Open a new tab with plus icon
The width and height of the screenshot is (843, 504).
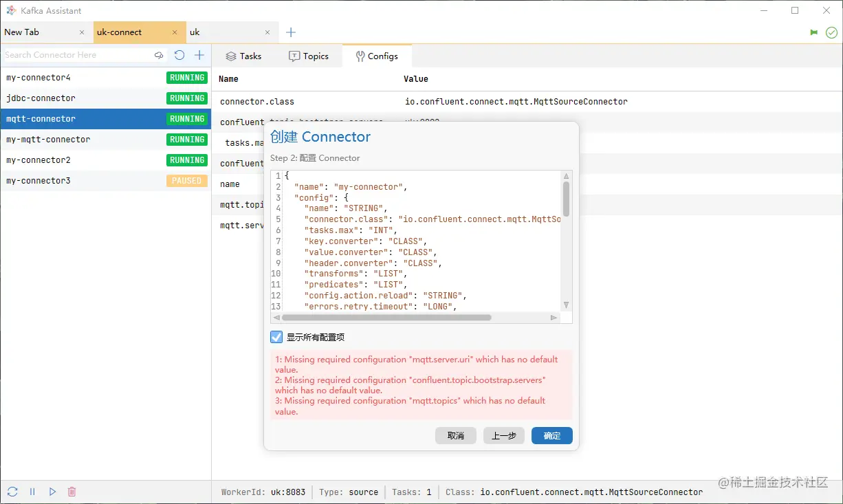click(x=291, y=32)
